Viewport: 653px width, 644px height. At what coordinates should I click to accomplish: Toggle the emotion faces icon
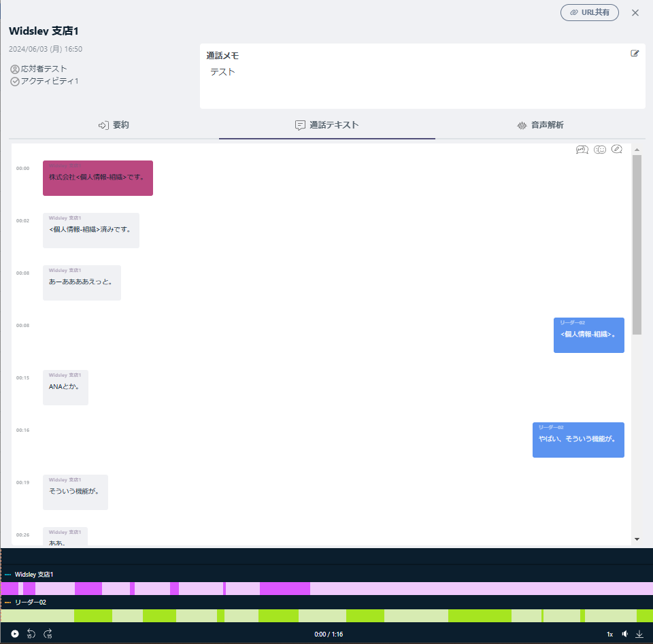click(x=599, y=150)
